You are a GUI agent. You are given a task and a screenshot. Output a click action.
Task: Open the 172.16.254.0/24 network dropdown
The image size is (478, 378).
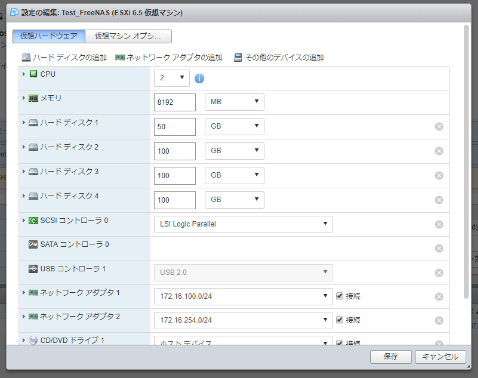pyautogui.click(x=243, y=320)
